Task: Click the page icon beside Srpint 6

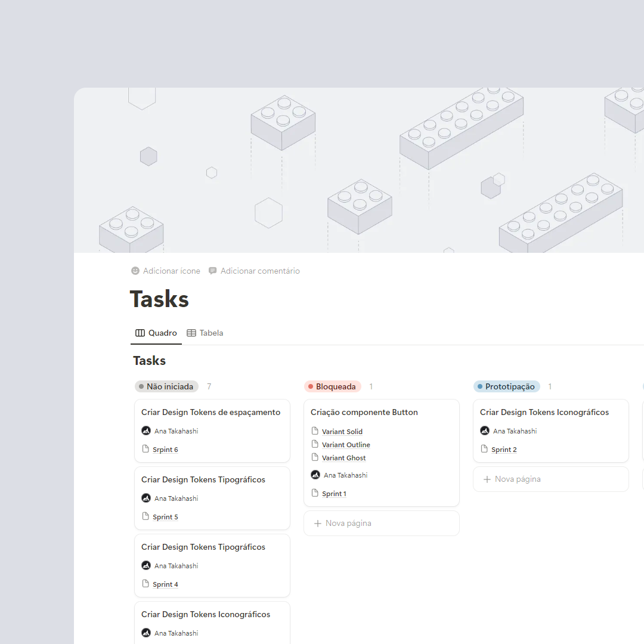Action: (145, 449)
